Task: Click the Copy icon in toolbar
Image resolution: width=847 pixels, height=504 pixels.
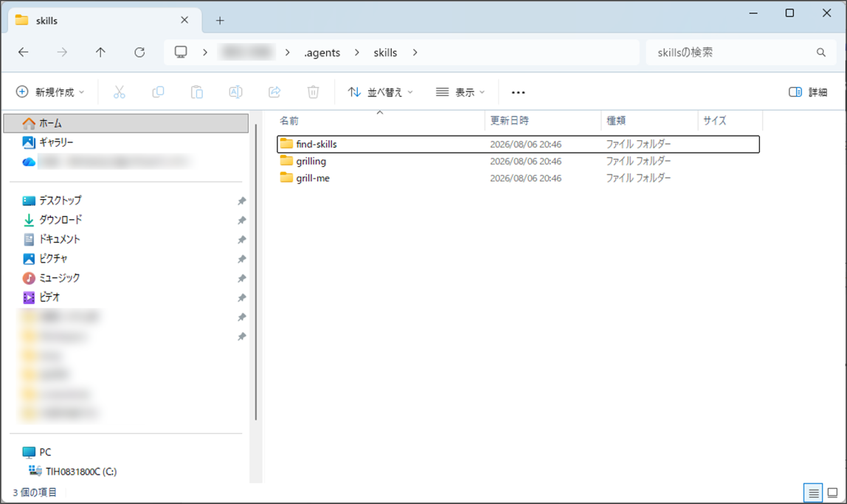Action: (x=159, y=92)
